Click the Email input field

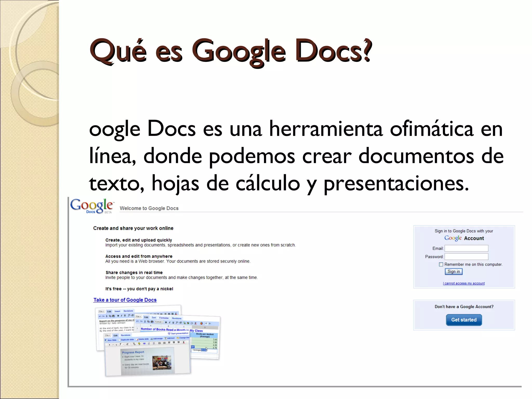click(x=466, y=248)
